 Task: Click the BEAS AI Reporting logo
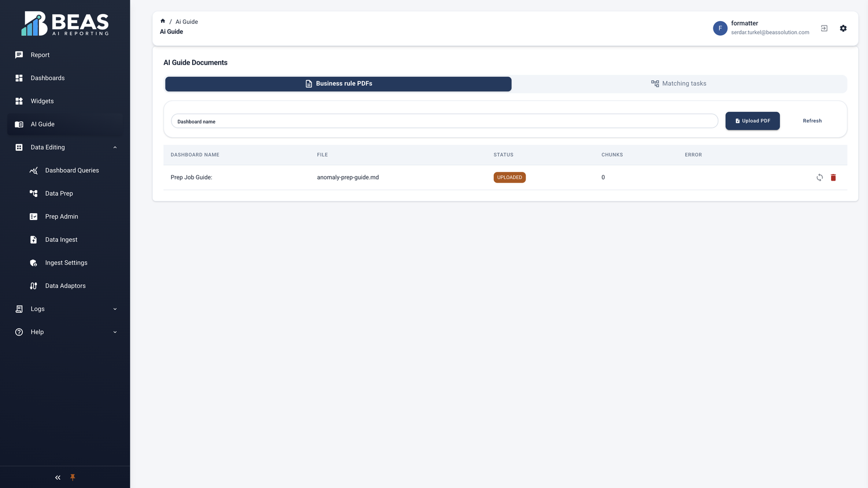[65, 24]
